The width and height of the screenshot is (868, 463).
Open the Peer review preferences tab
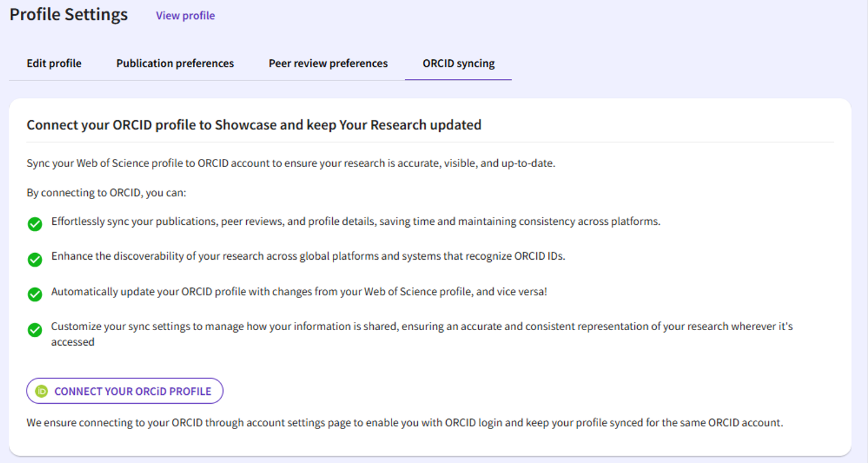pyautogui.click(x=328, y=63)
